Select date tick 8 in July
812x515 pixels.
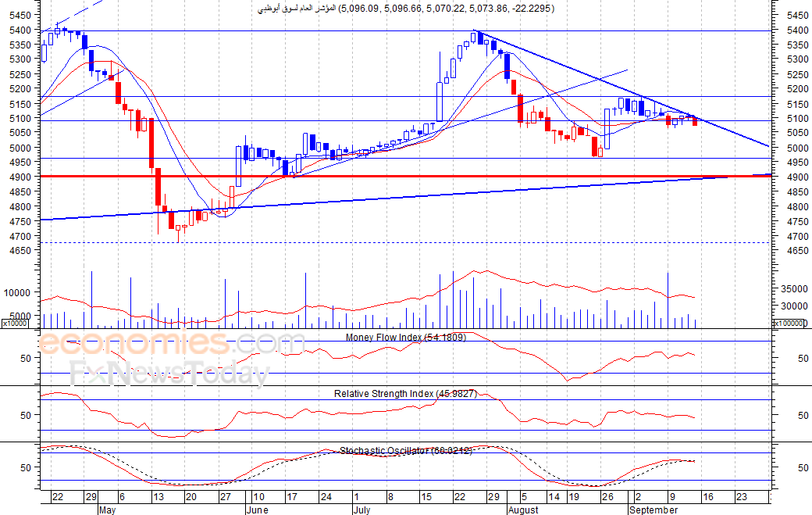(390, 497)
